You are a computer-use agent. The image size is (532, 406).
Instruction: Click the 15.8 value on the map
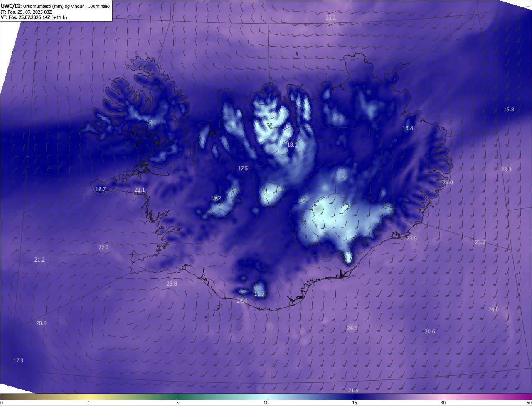(509, 110)
